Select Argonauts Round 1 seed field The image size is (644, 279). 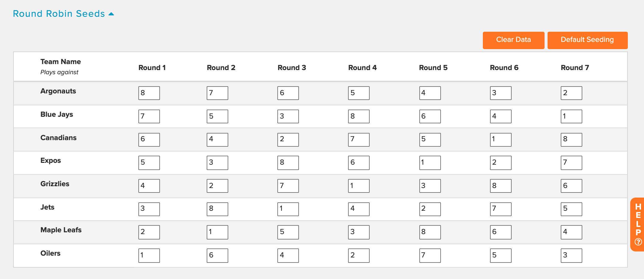149,93
